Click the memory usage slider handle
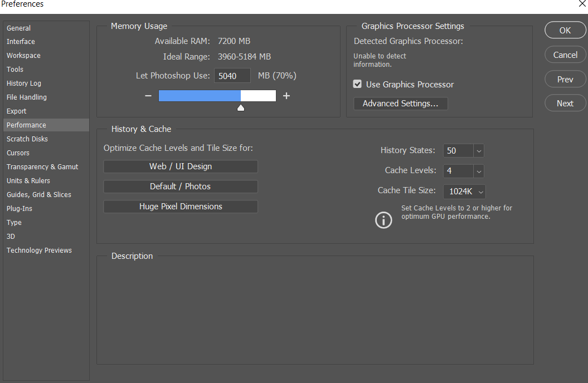Viewport: 588px width, 383px height. coord(240,107)
